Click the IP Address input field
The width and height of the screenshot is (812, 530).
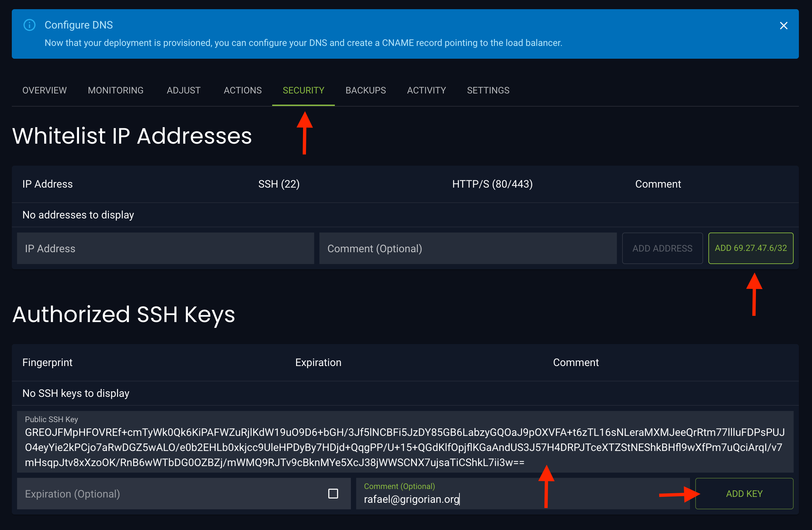165,248
